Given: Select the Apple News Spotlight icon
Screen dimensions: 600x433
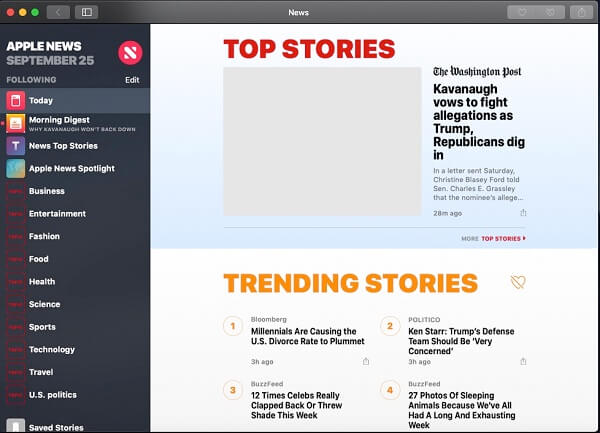Looking at the screenshot, I should point(15,169).
